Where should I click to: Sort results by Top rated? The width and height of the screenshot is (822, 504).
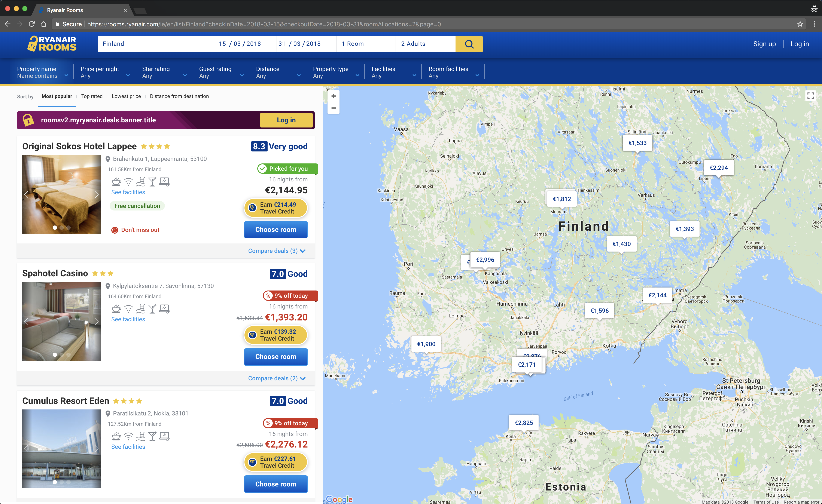coord(92,96)
